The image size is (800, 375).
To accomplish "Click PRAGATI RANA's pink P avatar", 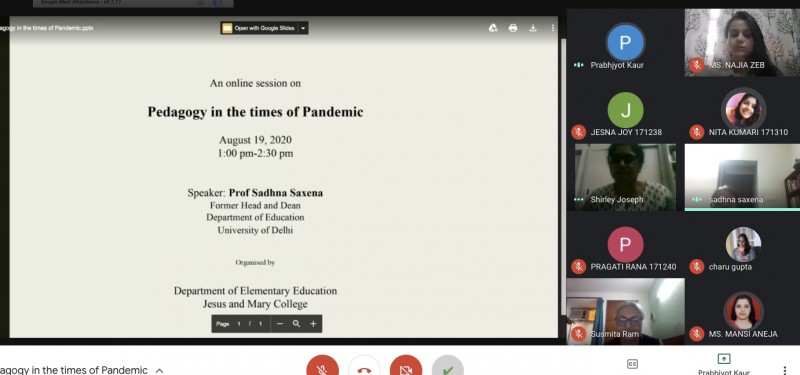I will tap(625, 244).
